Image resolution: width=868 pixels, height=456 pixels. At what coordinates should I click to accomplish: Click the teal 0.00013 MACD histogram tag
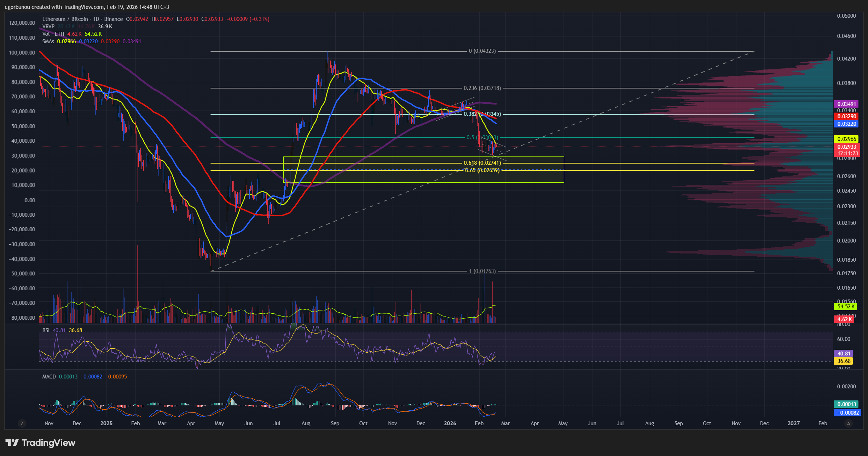click(846, 404)
